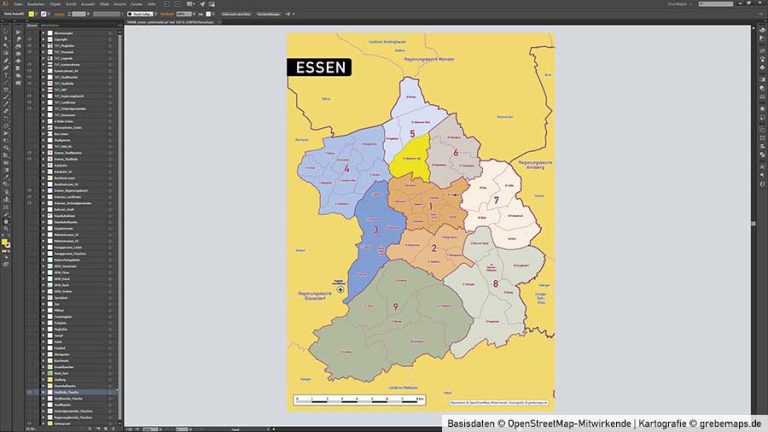Open the Datei menu

point(18,4)
